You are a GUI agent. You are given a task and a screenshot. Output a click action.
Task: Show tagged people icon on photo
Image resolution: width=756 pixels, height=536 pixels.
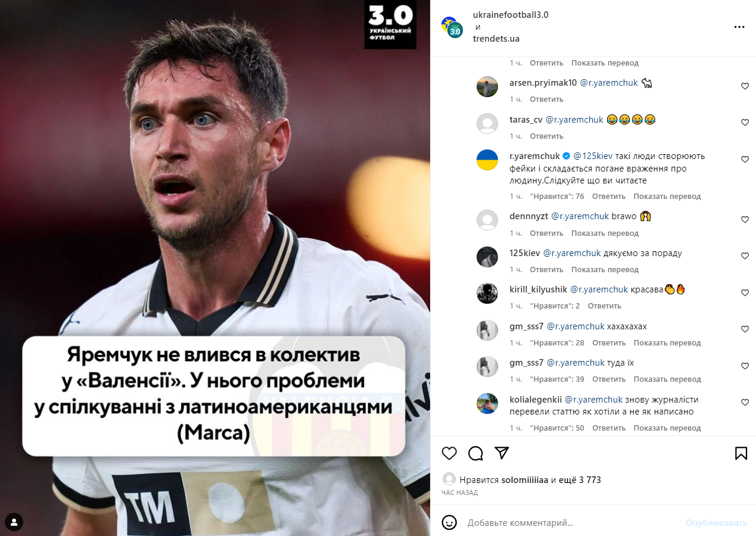[14, 522]
